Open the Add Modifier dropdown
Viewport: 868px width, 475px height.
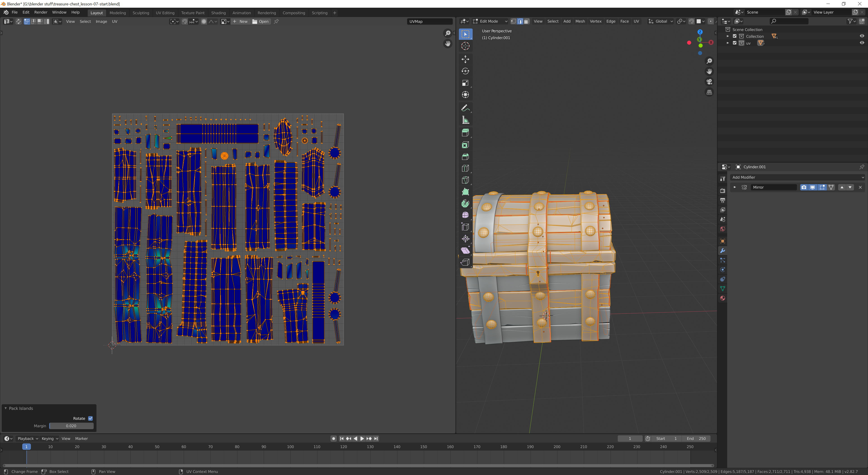(x=797, y=177)
